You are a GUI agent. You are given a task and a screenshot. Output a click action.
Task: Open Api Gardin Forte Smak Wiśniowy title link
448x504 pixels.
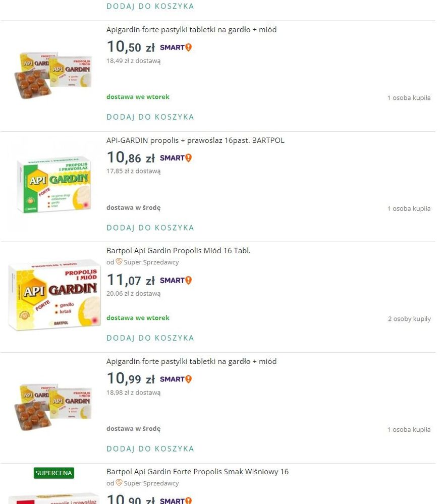pyautogui.click(x=197, y=472)
